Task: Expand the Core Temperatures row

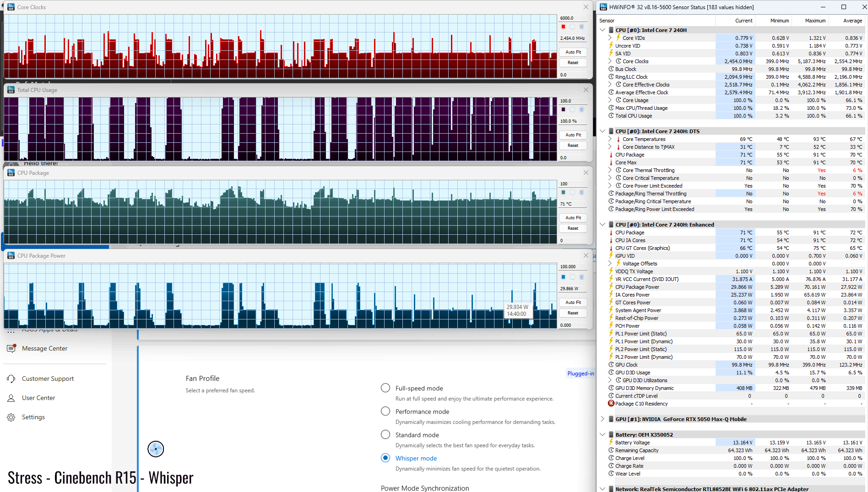Action: point(610,139)
